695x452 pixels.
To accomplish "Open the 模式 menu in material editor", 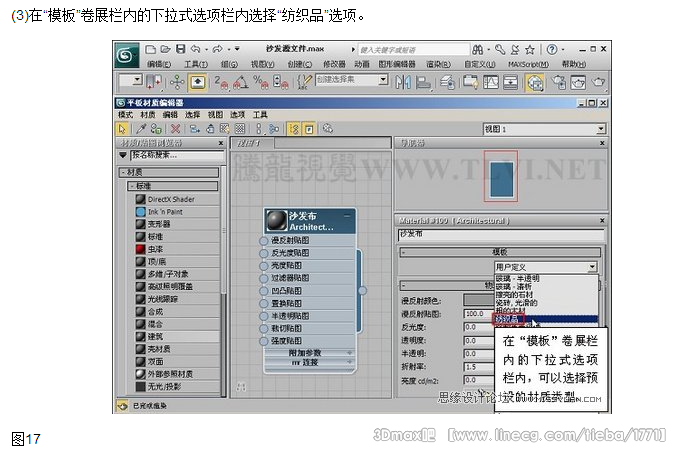I will [x=125, y=115].
